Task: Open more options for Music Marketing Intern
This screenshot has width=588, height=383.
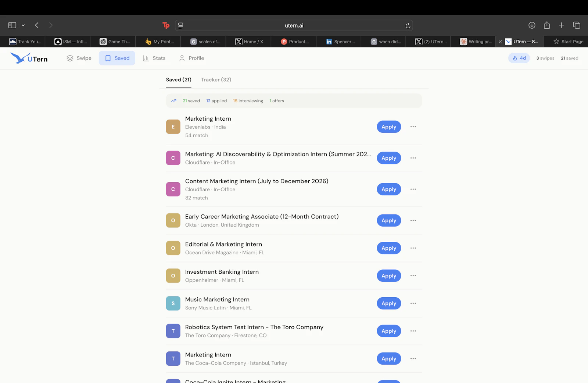Action: [413, 304]
